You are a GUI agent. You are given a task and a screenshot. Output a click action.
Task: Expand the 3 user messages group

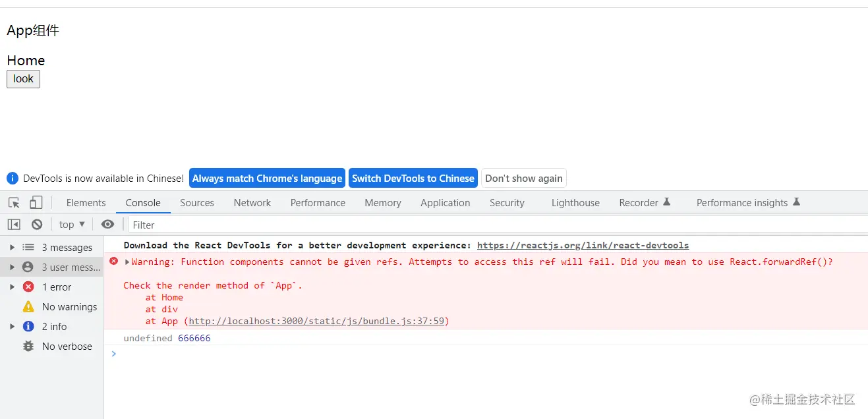pos(12,267)
